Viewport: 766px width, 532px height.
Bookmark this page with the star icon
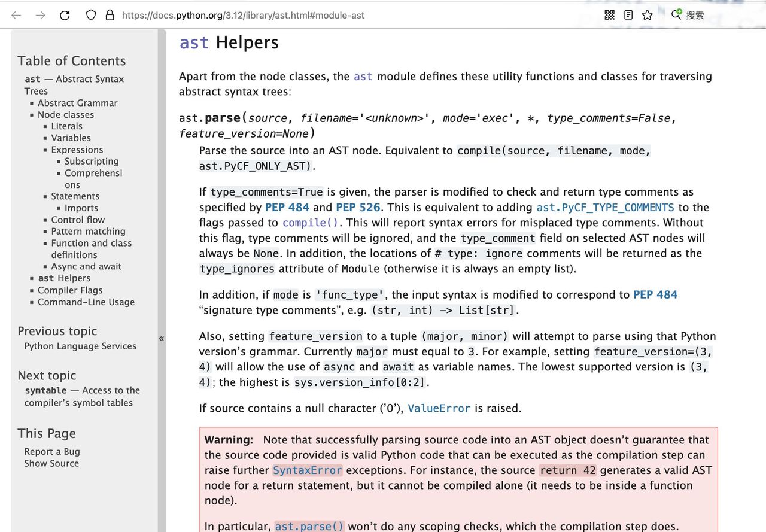tap(647, 15)
